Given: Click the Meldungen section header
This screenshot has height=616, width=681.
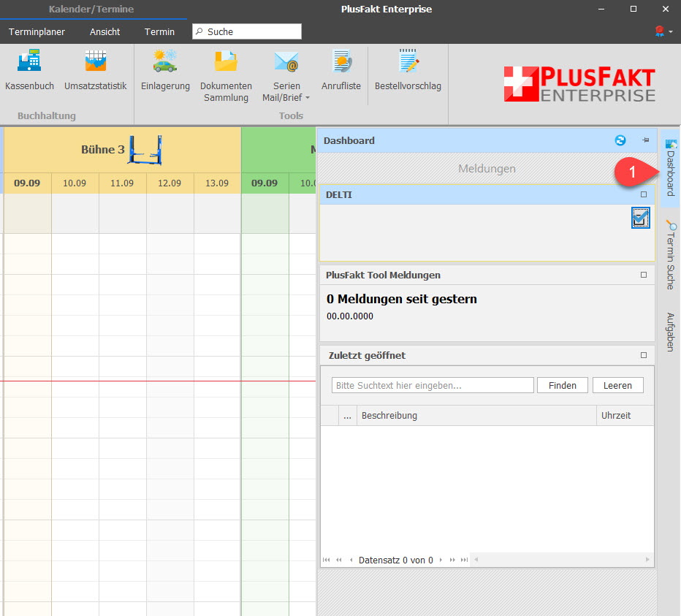Looking at the screenshot, I should click(x=487, y=169).
